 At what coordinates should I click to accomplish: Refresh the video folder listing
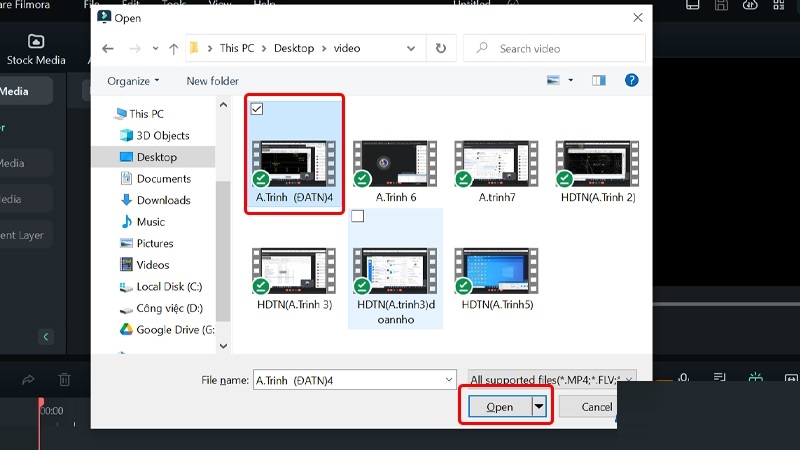pos(440,48)
